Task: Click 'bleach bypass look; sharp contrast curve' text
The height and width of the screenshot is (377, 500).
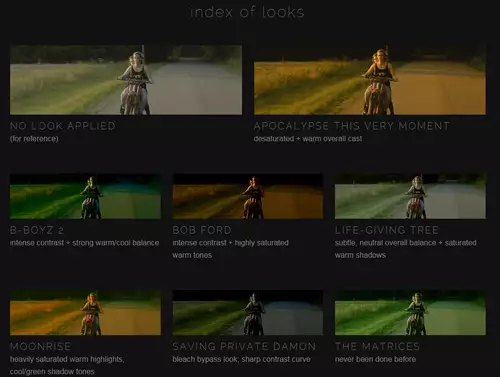Action: [x=241, y=359]
